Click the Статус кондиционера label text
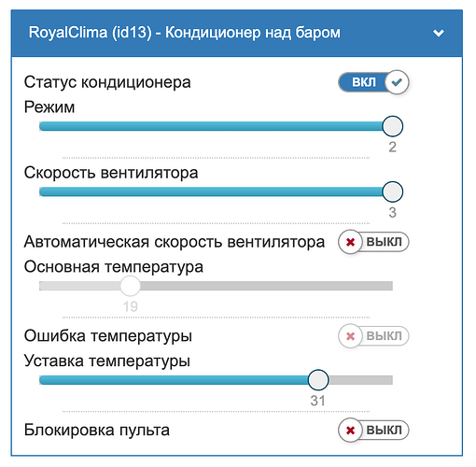This screenshot has height=467, width=476. 107,82
